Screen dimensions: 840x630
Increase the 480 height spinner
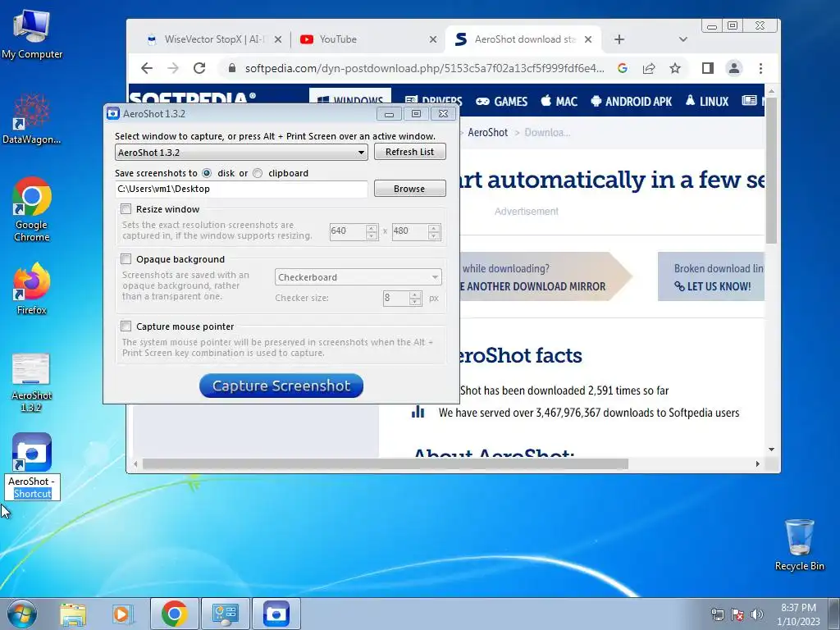(x=434, y=228)
